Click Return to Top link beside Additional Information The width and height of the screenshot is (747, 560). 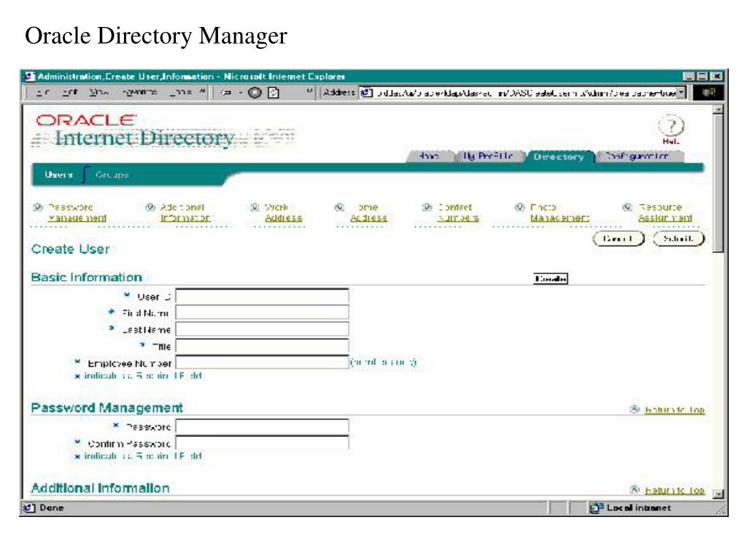pyautogui.click(x=675, y=489)
